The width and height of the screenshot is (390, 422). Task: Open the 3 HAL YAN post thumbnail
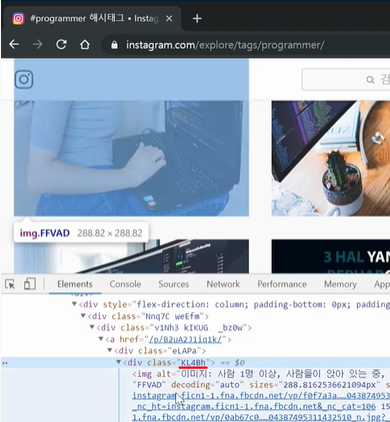pyautogui.click(x=331, y=256)
